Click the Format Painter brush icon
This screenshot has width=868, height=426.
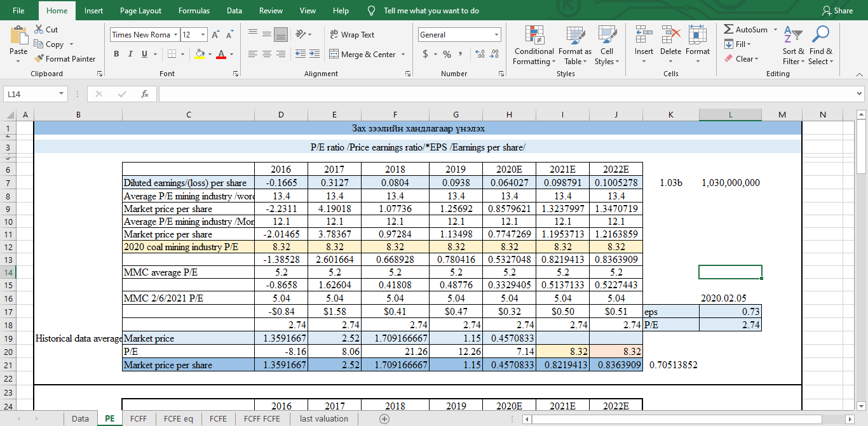point(39,59)
